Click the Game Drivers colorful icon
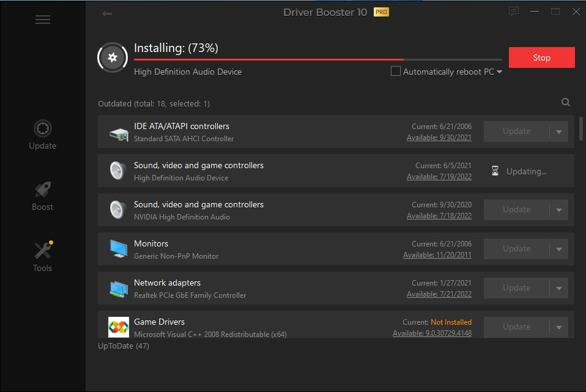 coord(119,327)
